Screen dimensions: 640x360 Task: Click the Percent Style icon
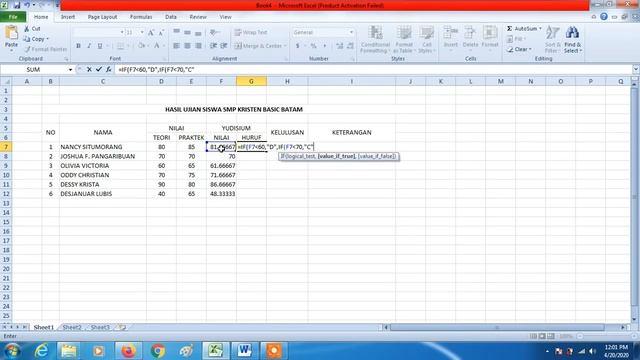click(x=313, y=46)
